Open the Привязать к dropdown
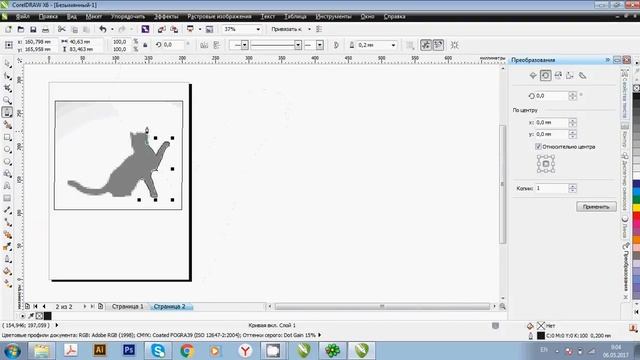This screenshot has width=640, height=360. tap(309, 29)
